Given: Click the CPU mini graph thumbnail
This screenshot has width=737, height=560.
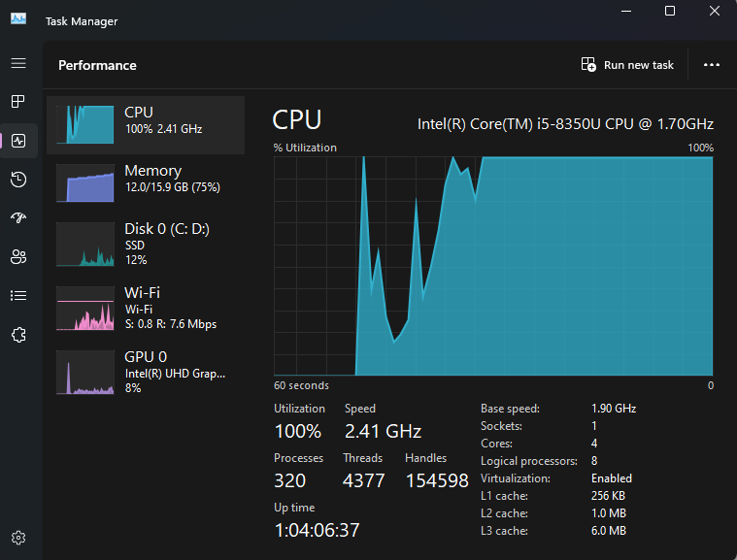Looking at the screenshot, I should [x=85, y=124].
